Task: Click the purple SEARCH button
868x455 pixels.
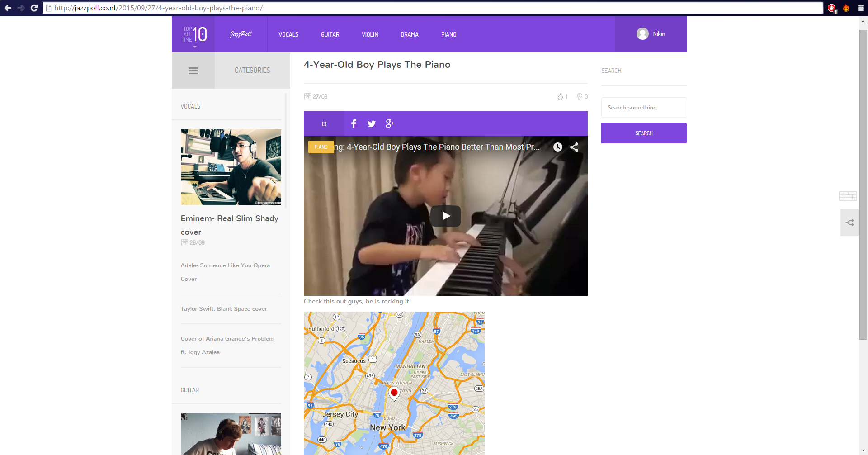Action: click(x=644, y=133)
